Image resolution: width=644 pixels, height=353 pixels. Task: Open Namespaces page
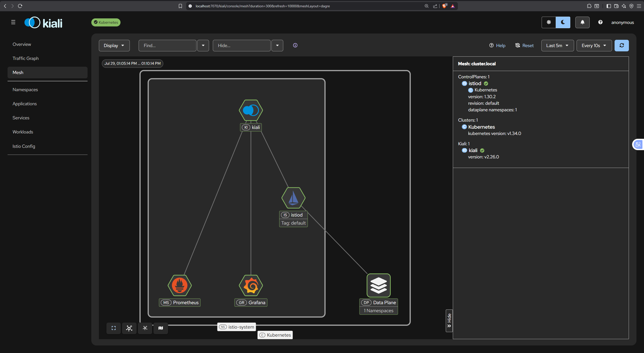(x=25, y=90)
